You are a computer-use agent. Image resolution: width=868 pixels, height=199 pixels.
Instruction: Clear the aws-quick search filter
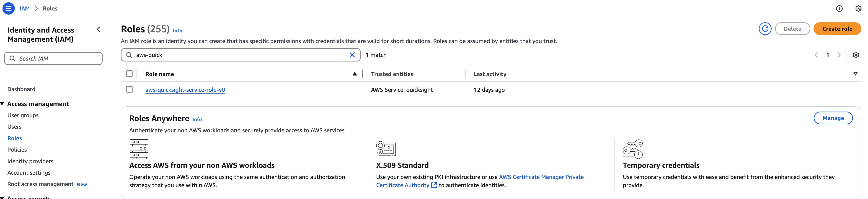pyautogui.click(x=352, y=55)
